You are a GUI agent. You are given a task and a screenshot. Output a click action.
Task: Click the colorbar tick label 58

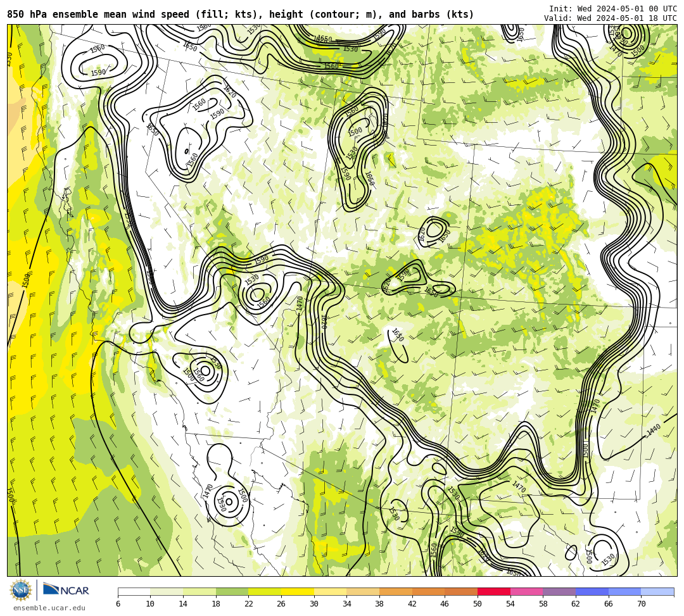543,604
